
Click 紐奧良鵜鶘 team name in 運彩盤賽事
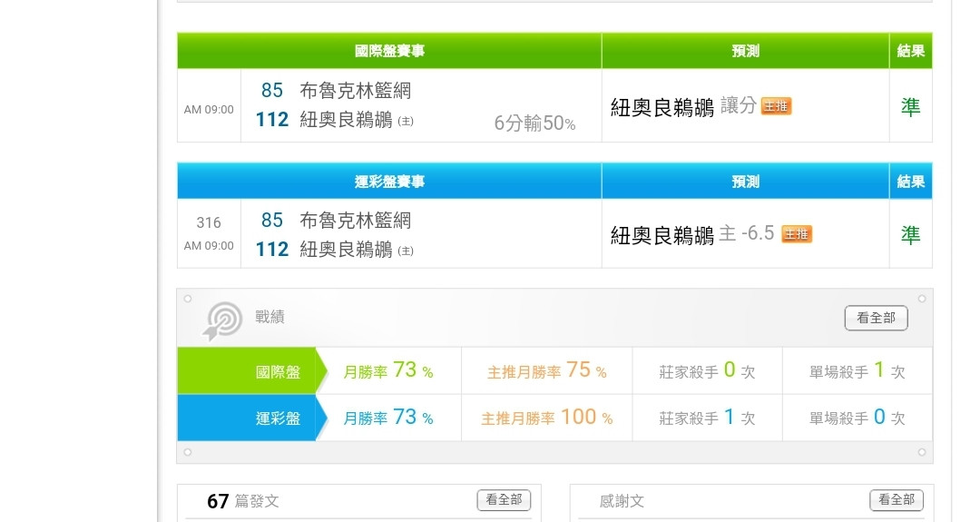pyautogui.click(x=346, y=249)
